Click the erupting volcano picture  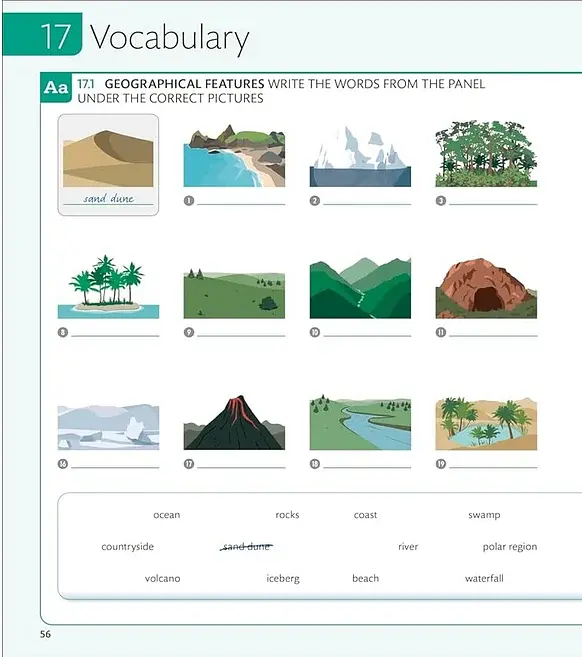coord(234,422)
